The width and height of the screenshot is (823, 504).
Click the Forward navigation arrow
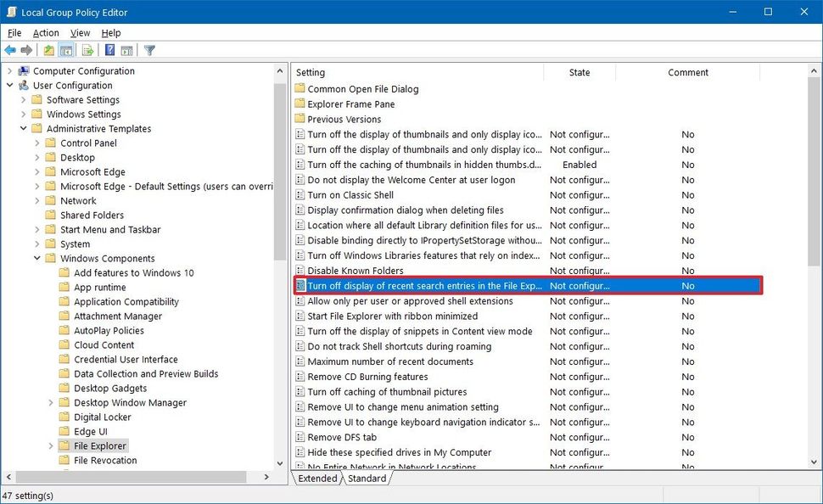tap(25, 49)
